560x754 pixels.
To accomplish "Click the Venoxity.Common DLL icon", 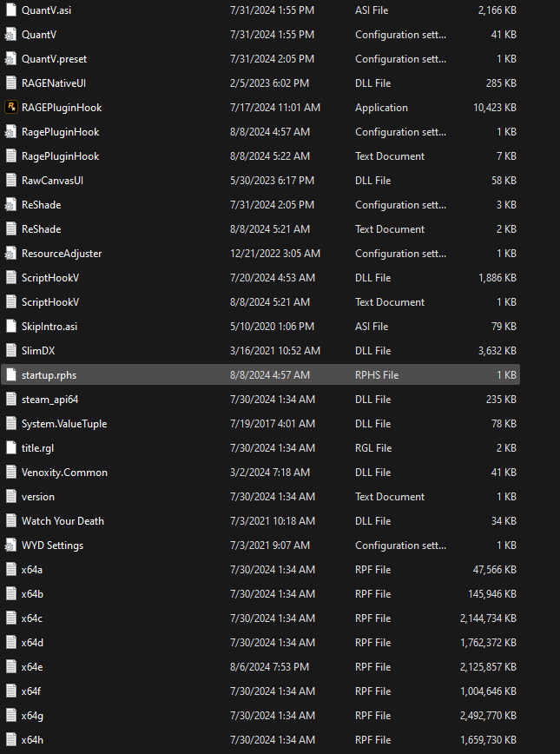I will point(11,473).
